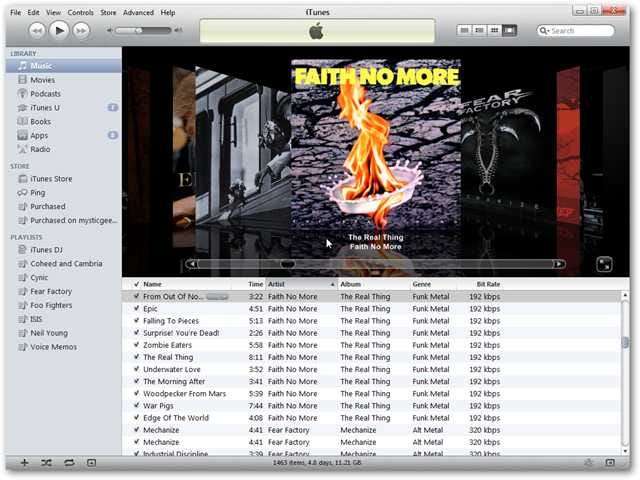640x480 pixels.
Task: Adjust the volume slider knob
Action: pyautogui.click(x=139, y=30)
